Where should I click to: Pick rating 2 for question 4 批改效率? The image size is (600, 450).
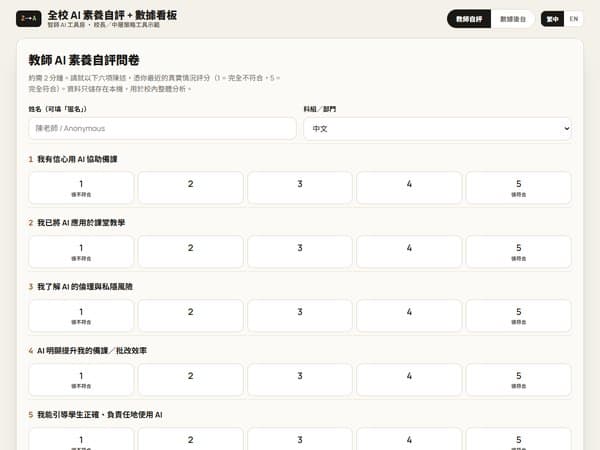click(191, 380)
